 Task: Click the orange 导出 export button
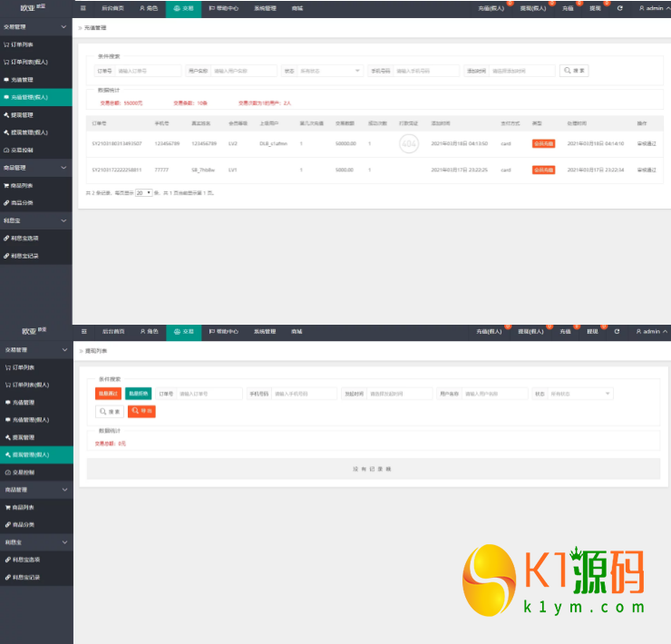coord(141,411)
